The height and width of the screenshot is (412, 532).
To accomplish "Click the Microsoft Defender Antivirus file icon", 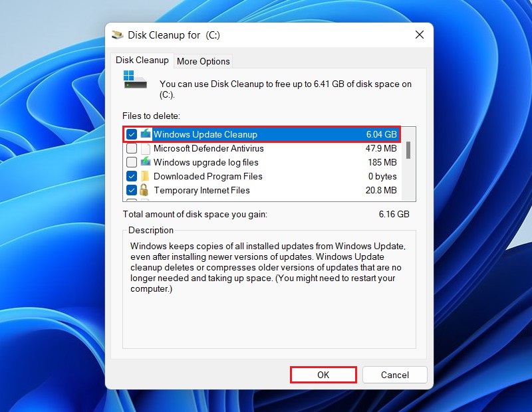I will [x=145, y=149].
